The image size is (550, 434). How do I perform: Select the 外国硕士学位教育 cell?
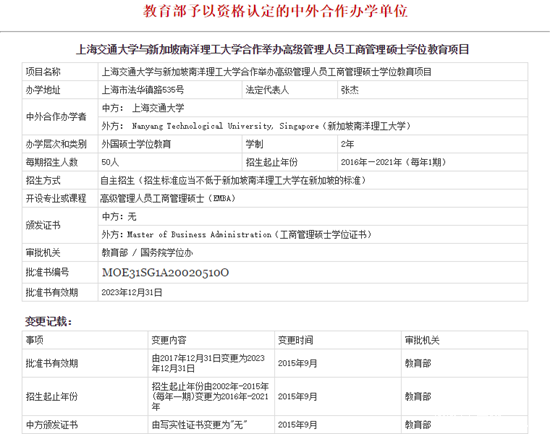(170, 144)
